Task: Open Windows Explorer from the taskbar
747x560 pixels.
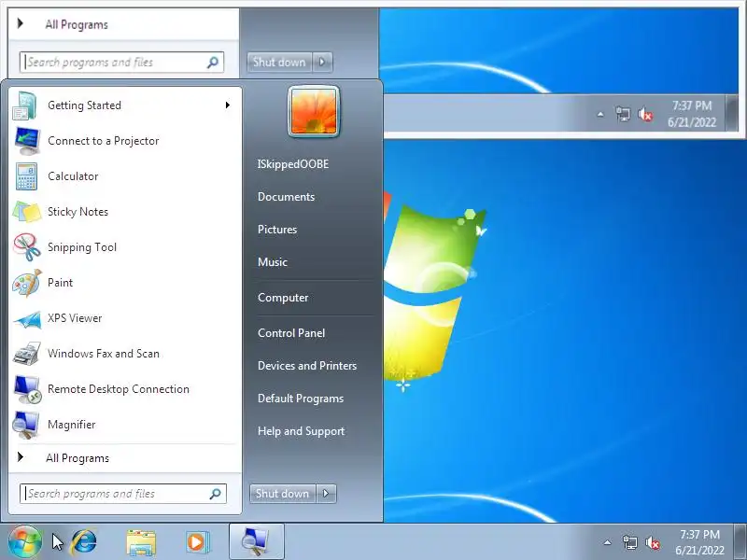Action: click(141, 542)
